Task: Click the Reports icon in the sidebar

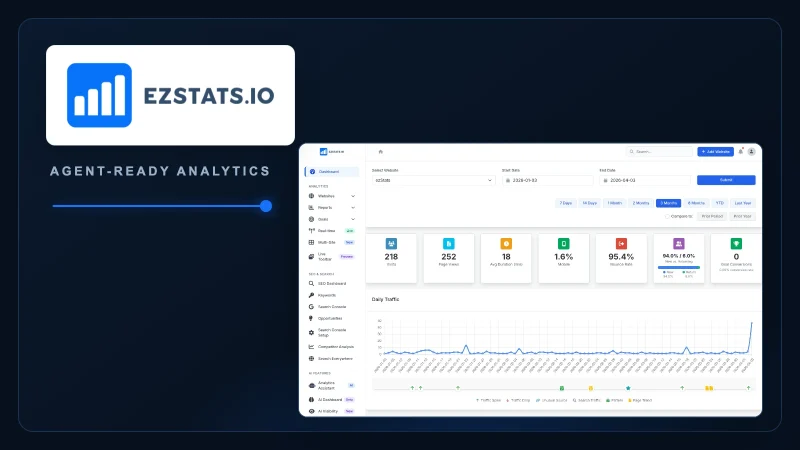Action: [311, 208]
